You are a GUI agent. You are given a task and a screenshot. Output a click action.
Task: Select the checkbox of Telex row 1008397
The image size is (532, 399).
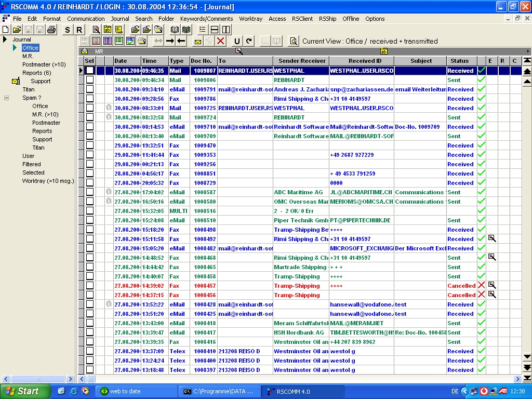90,370
